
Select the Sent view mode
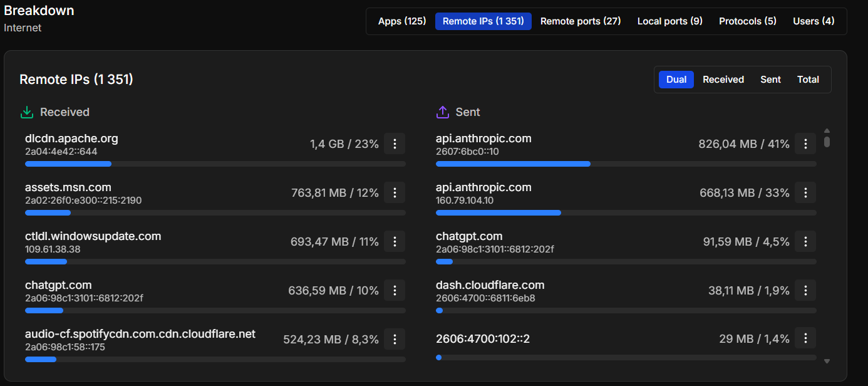(x=770, y=80)
